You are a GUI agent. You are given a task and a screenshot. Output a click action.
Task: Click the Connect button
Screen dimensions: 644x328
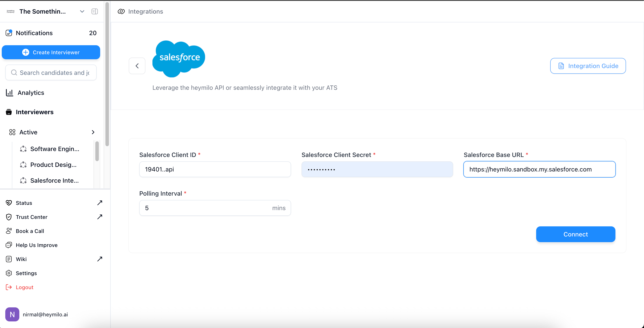click(575, 234)
